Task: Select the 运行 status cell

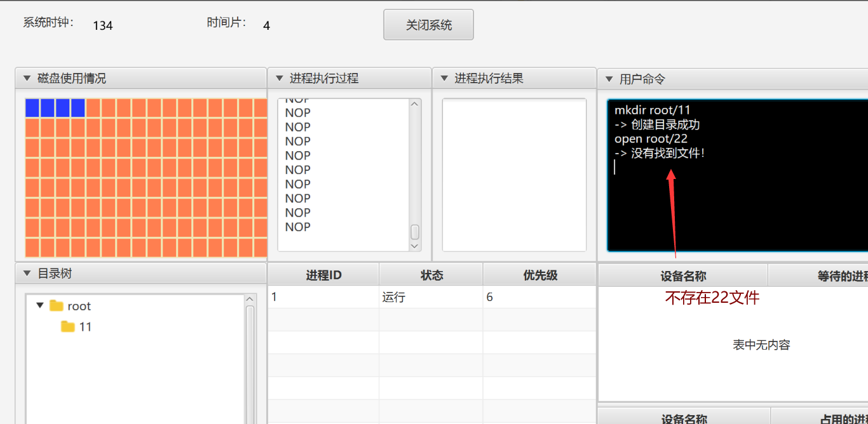Action: (x=431, y=297)
